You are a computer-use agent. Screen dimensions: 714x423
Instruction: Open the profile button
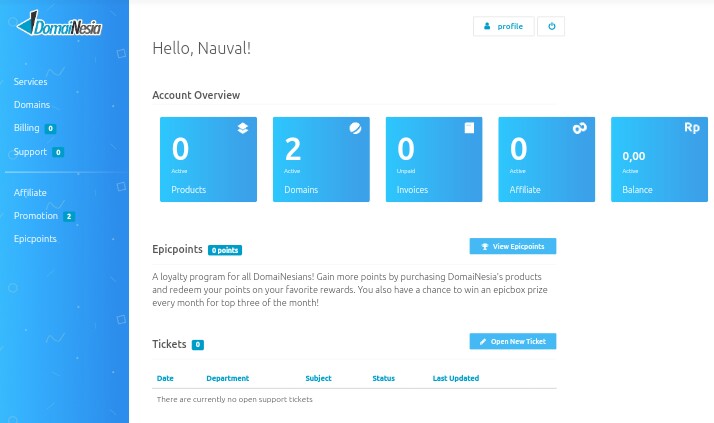coord(504,26)
